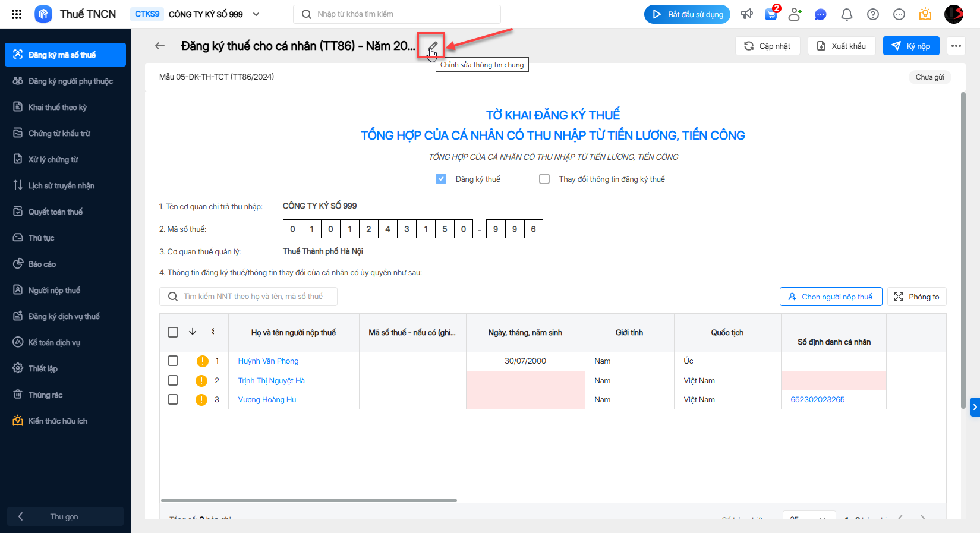
Task: Click the Xuất khẩu button
Action: [842, 46]
